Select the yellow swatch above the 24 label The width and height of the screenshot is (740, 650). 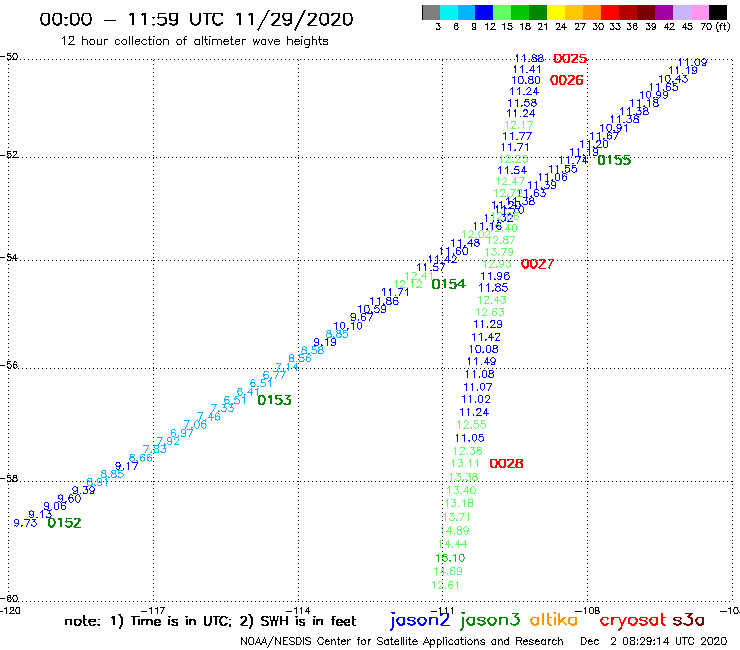[x=556, y=12]
